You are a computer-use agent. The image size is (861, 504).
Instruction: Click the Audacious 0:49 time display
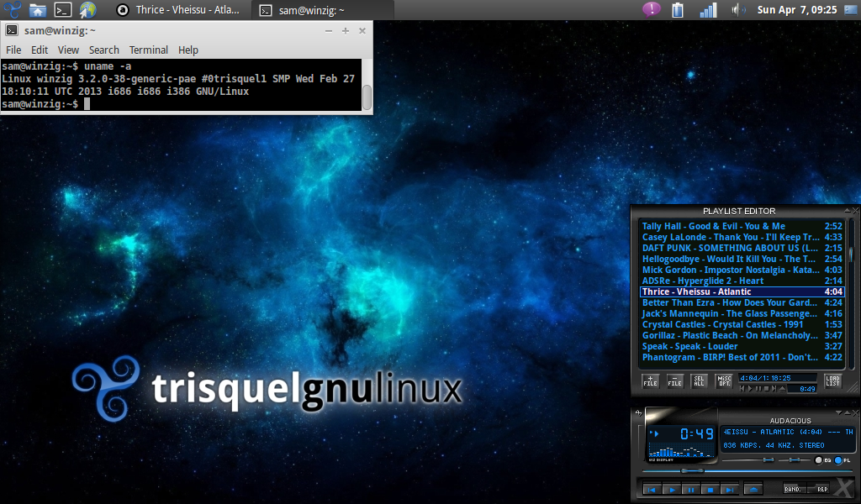697,434
